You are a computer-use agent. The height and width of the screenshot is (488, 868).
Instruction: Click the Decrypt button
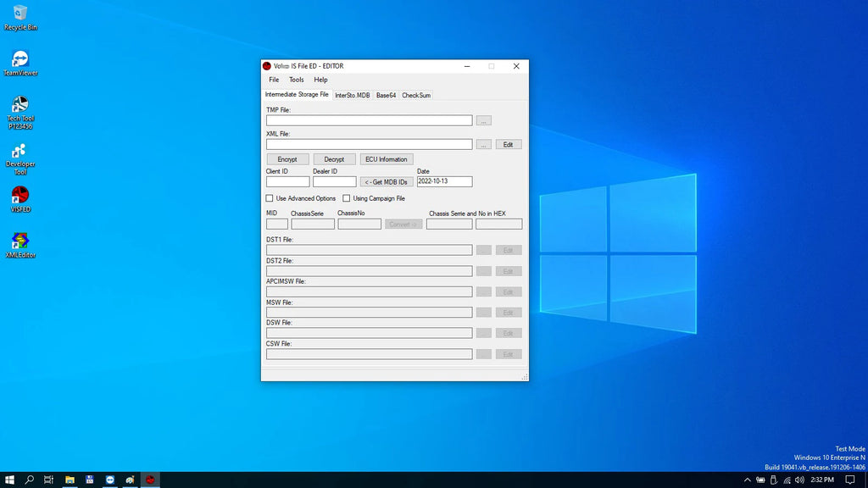click(x=334, y=159)
